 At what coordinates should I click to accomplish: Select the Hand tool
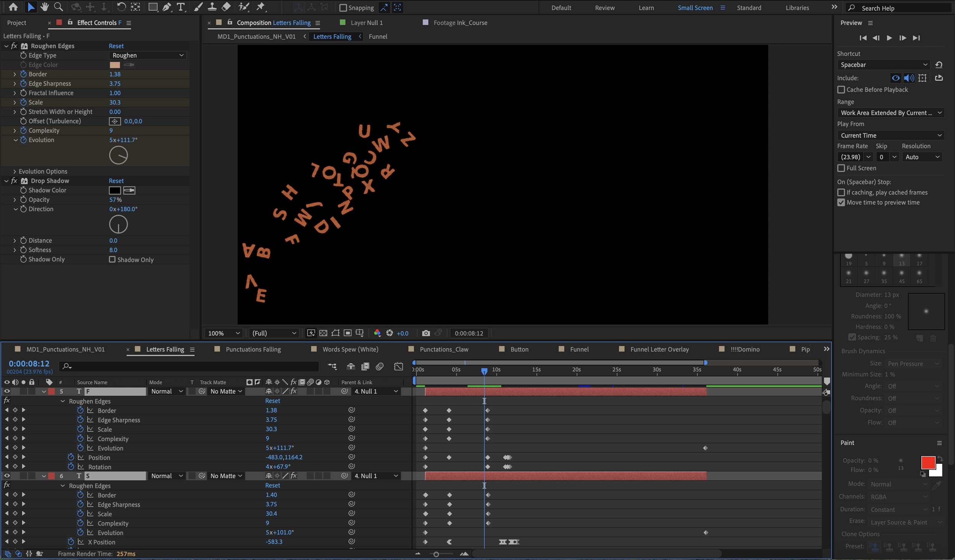tap(44, 7)
